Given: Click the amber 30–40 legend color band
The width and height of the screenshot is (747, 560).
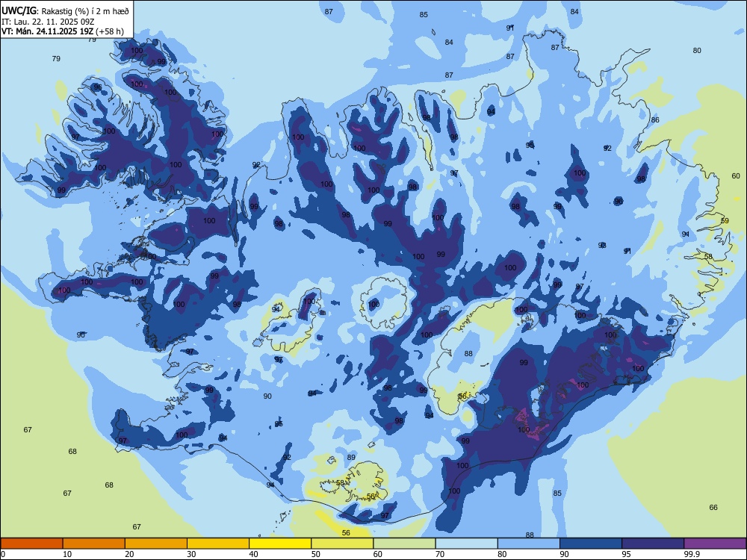Looking at the screenshot, I should pyautogui.click(x=218, y=544).
